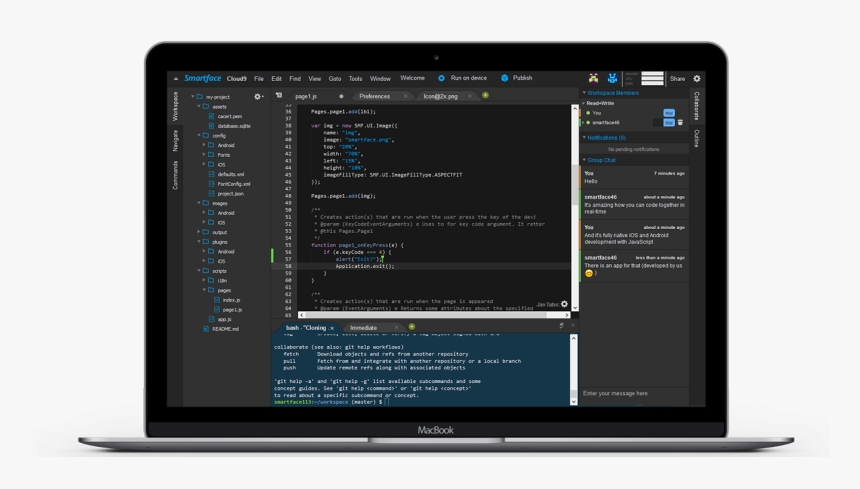Image resolution: width=860 pixels, height=489 pixels.
Task: Click the purple pixel avatar in toolbar
Action: click(593, 78)
